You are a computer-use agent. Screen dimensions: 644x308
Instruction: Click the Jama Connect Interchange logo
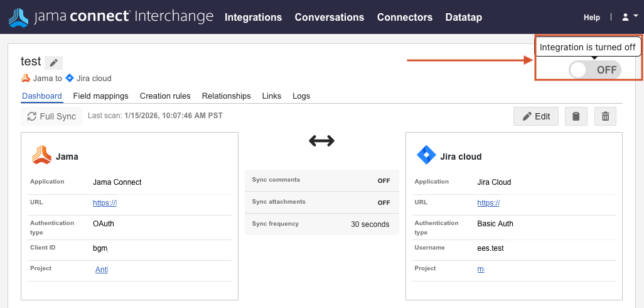point(111,17)
